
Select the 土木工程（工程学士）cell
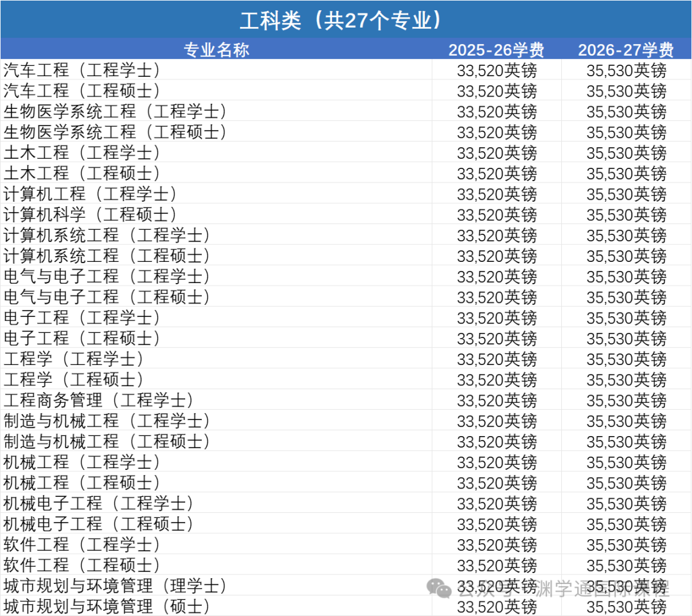pyautogui.click(x=82, y=153)
